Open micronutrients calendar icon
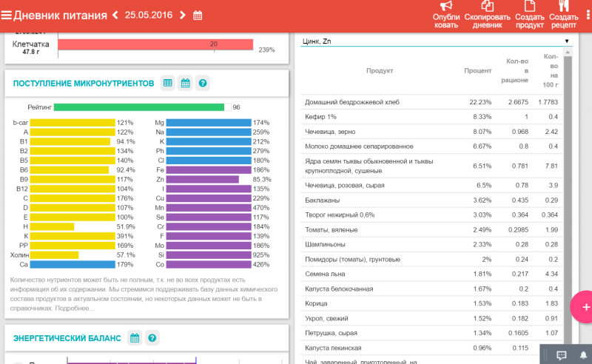The width and height of the screenshot is (592, 364). click(x=186, y=83)
